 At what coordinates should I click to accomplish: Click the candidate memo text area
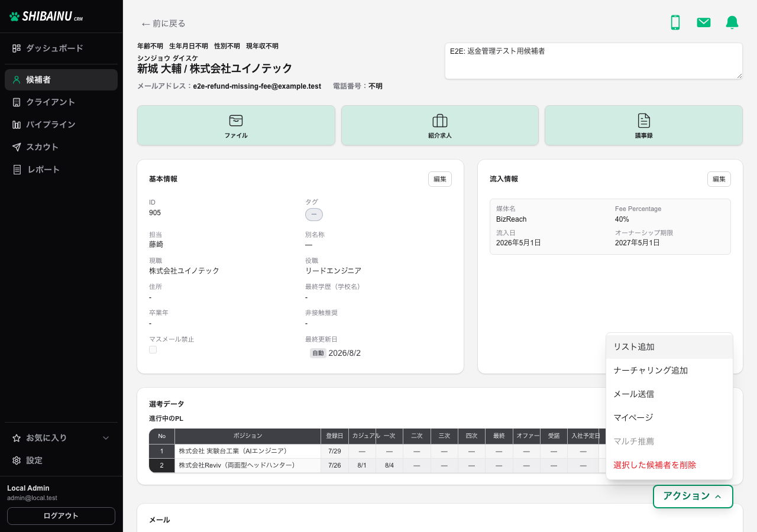(x=594, y=61)
